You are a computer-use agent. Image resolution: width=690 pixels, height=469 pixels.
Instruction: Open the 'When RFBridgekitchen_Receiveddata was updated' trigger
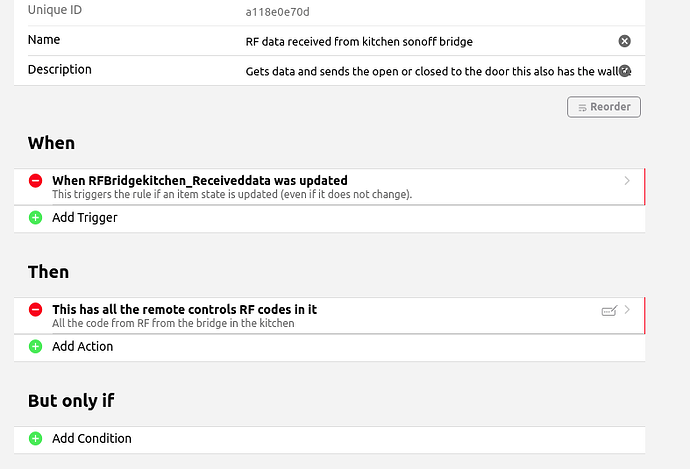(x=200, y=181)
